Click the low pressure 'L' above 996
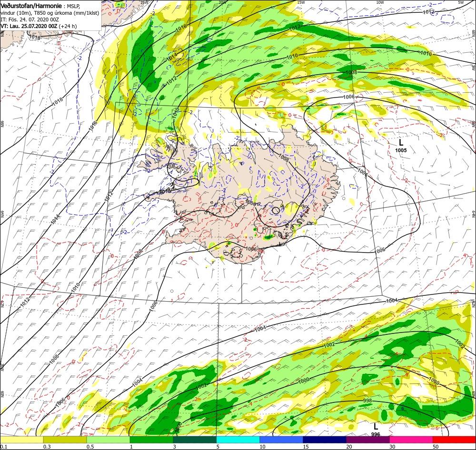Image resolution: width=476 pixels, height=450 pixels. click(x=376, y=427)
